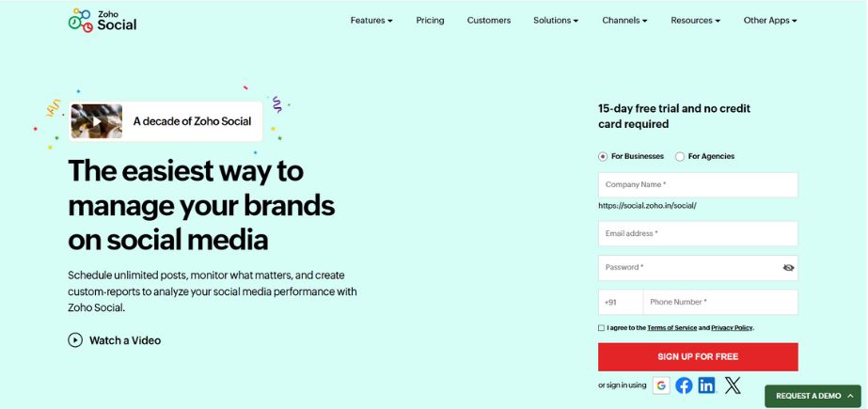
Task: Play the A decade of Zoho Social thumbnail
Action: coord(96,121)
